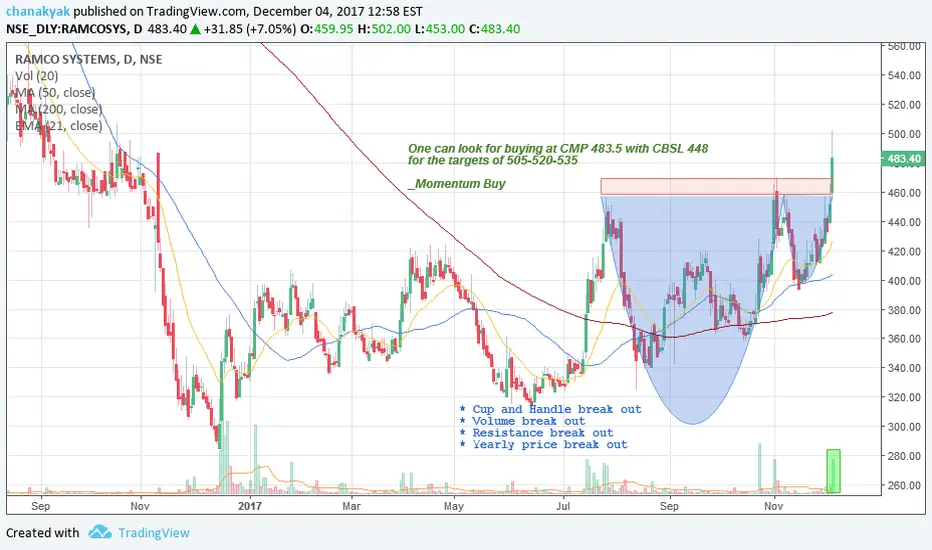Click the 500.00 price axis label
This screenshot has width=932, height=550.
(x=904, y=134)
